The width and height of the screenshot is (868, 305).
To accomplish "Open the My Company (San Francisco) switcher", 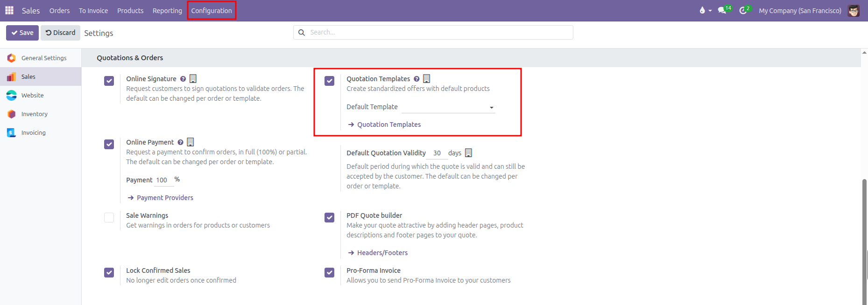I will (800, 10).
